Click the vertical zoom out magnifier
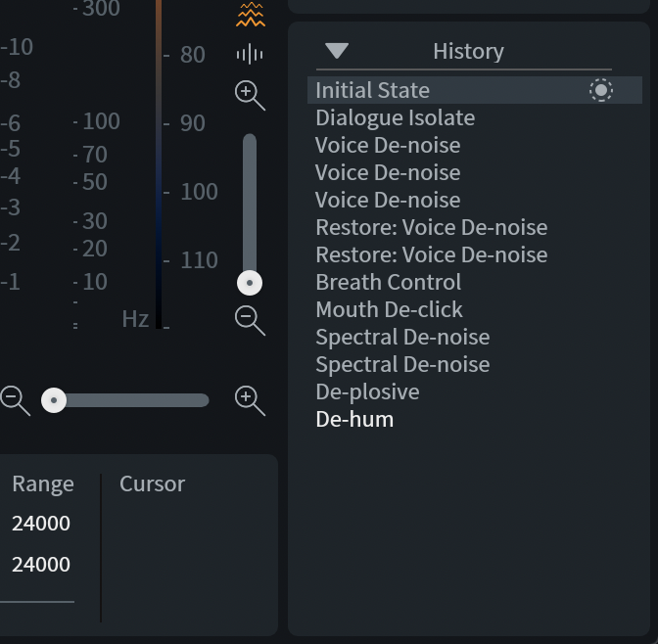Image resolution: width=658 pixels, height=644 pixels. 250,321
